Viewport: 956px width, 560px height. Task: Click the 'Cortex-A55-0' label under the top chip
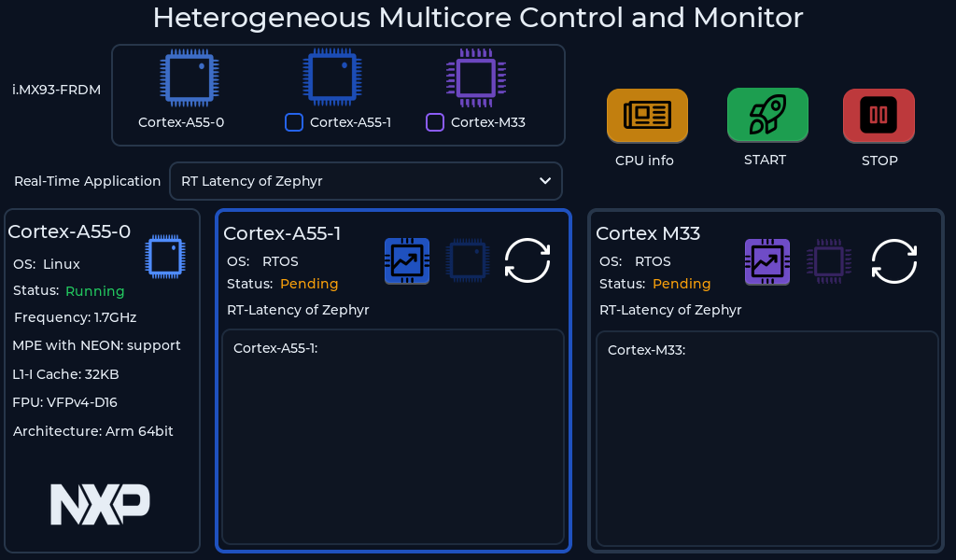point(181,122)
